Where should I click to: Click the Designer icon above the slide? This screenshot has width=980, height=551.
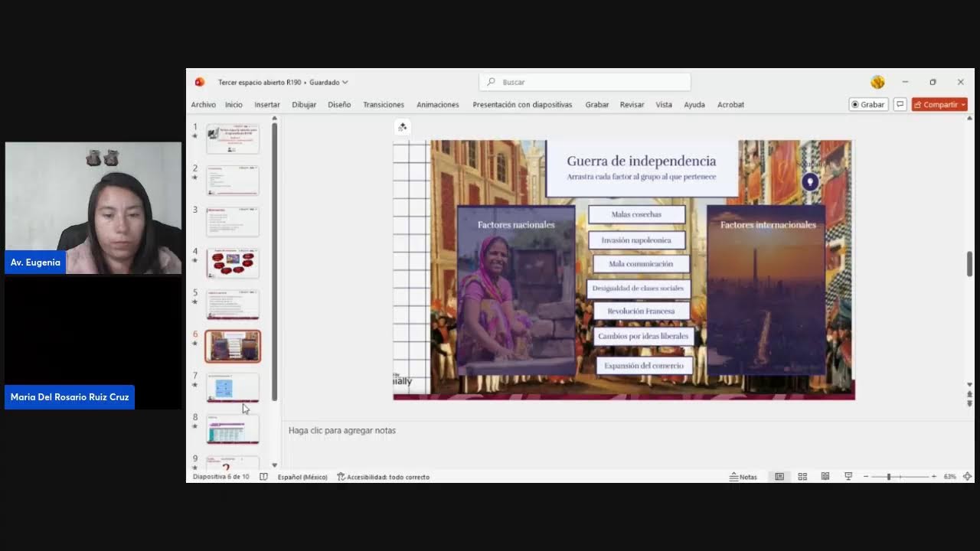click(403, 127)
